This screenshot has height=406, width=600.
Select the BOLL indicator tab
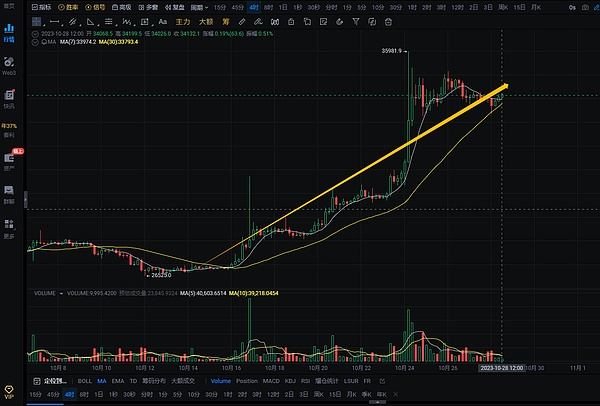pyautogui.click(x=84, y=381)
